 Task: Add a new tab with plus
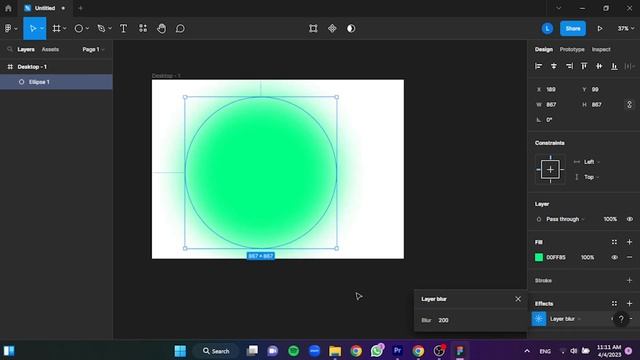pos(80,8)
